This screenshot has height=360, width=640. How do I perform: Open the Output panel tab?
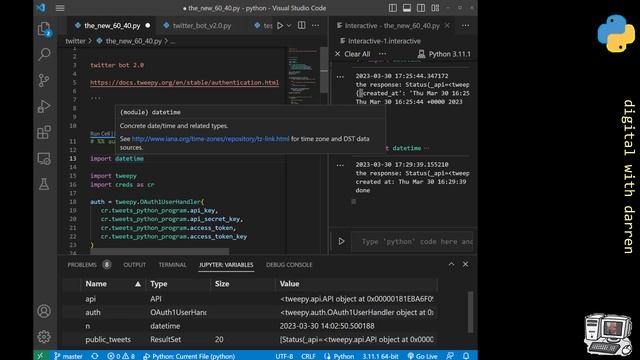(x=135, y=264)
